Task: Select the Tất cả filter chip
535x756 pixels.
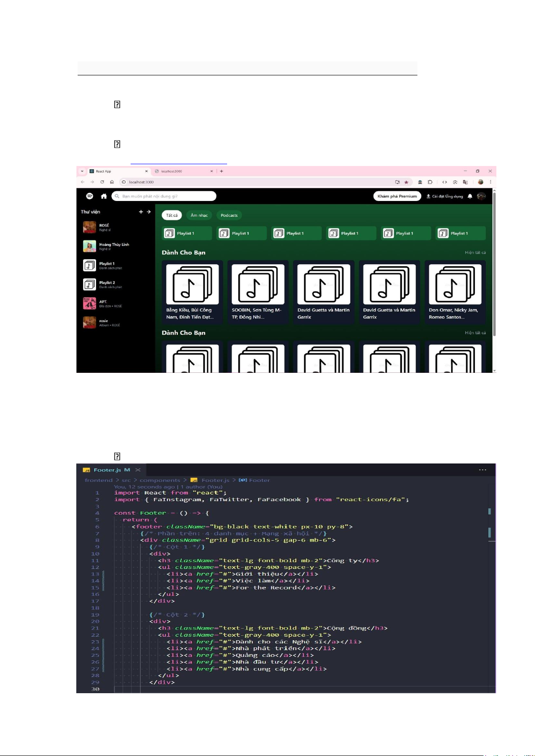Action: (x=171, y=215)
